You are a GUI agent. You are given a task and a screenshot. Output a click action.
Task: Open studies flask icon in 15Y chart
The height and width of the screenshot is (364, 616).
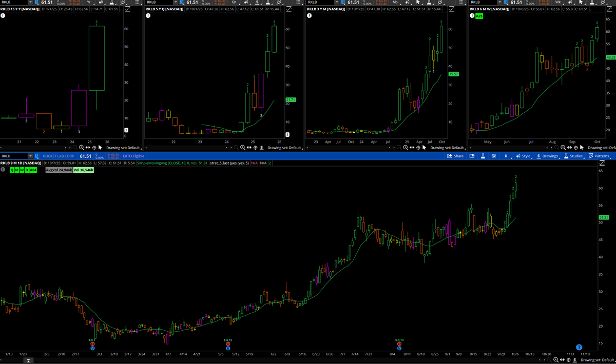click(x=111, y=2)
